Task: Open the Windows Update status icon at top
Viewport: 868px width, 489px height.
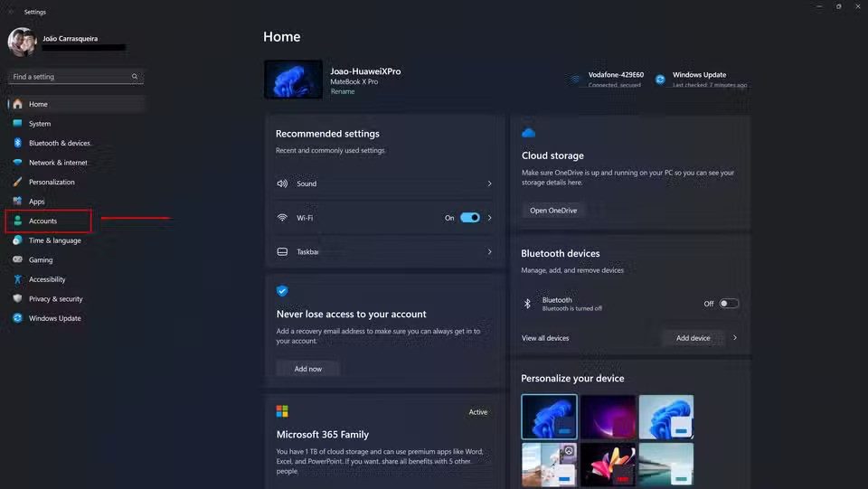Action: pyautogui.click(x=661, y=80)
